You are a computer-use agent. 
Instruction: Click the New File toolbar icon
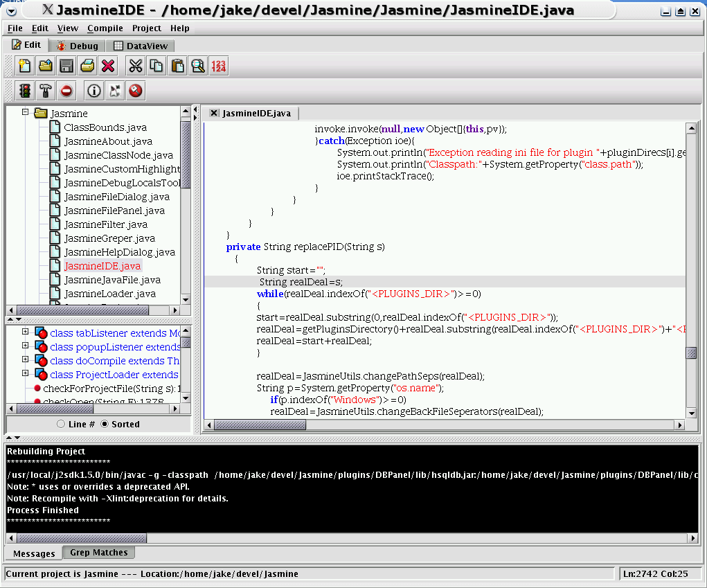point(25,66)
